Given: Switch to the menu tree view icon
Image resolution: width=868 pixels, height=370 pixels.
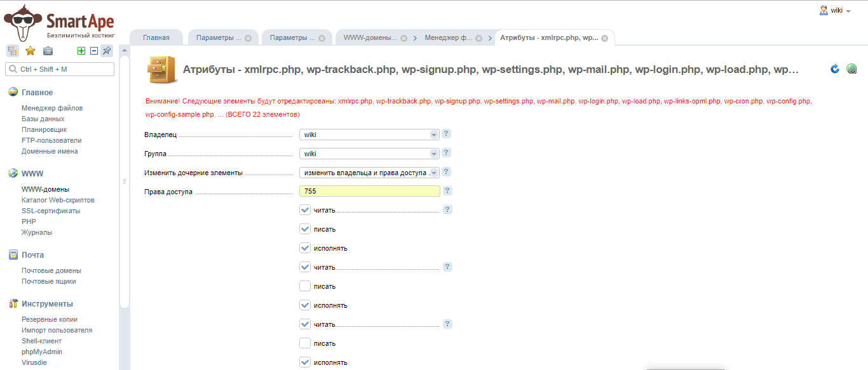Looking at the screenshot, I should 12,51.
